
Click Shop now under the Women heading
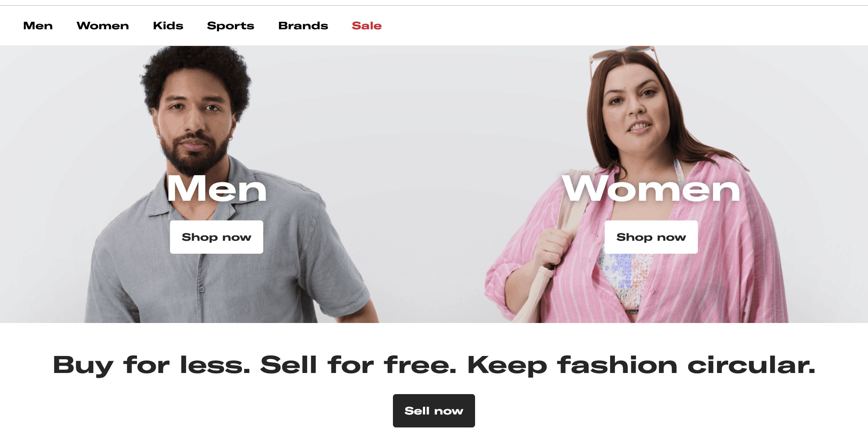[x=651, y=237]
